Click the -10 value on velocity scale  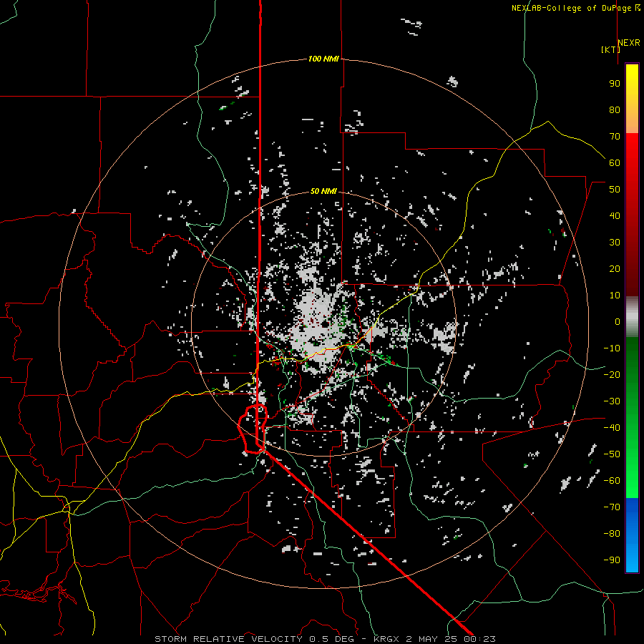tap(612, 348)
